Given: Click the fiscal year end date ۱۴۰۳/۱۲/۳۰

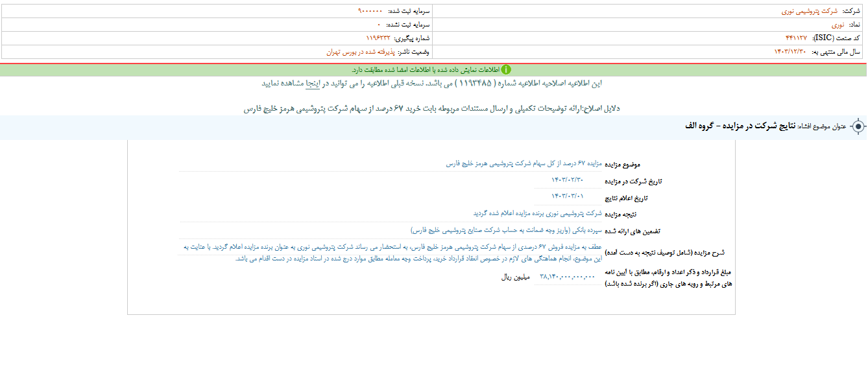Looking at the screenshot, I should (790, 52).
